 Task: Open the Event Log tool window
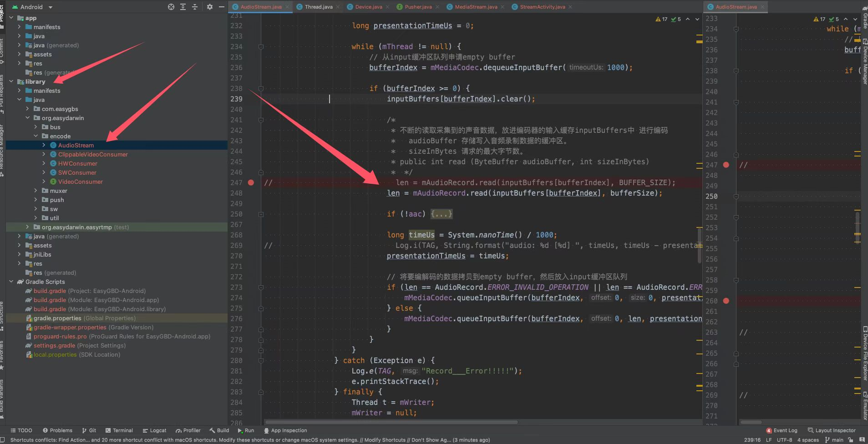point(782,430)
